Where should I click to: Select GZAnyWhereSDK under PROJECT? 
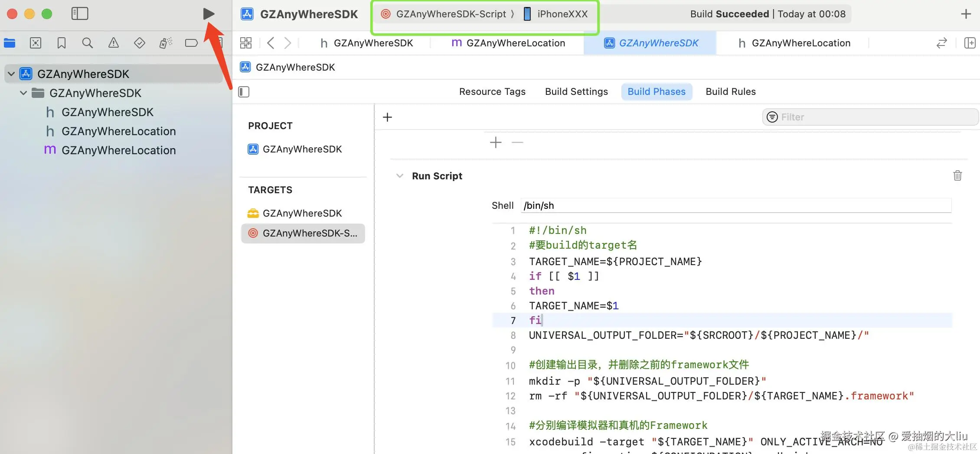tap(302, 149)
